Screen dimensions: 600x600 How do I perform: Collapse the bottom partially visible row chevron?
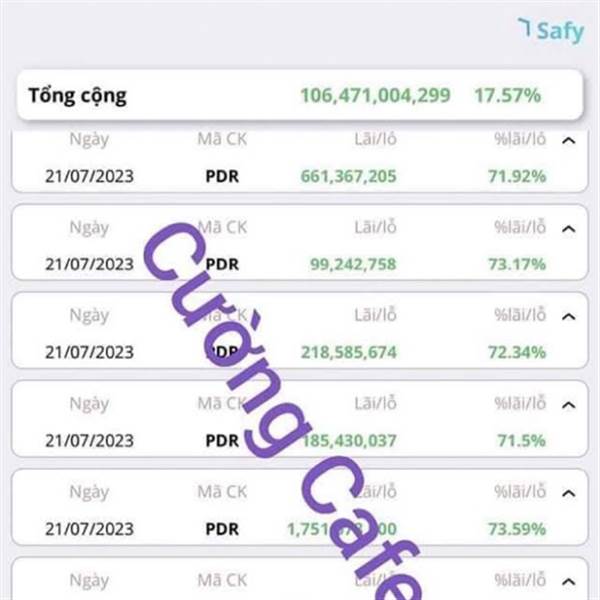[569, 581]
